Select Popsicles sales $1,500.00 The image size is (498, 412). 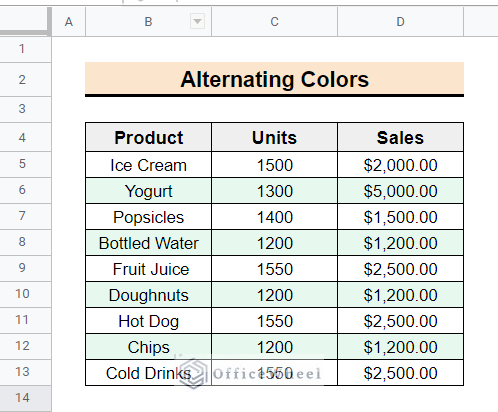click(400, 217)
